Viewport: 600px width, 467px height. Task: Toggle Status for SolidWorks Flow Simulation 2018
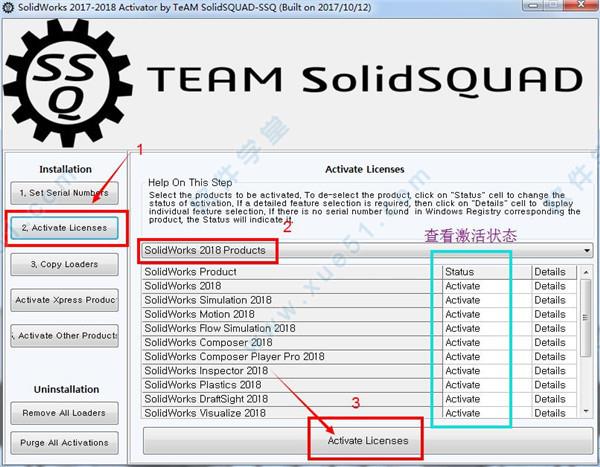point(487,329)
